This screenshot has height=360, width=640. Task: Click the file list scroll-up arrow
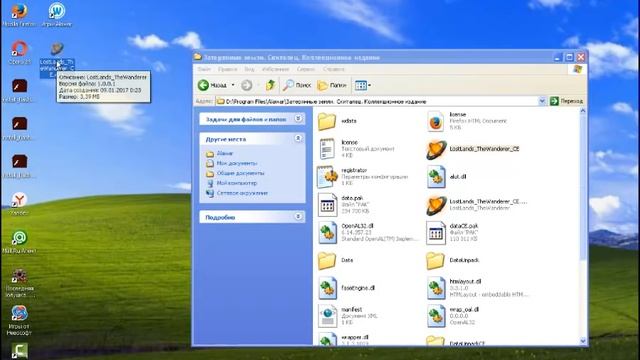pos(582,111)
